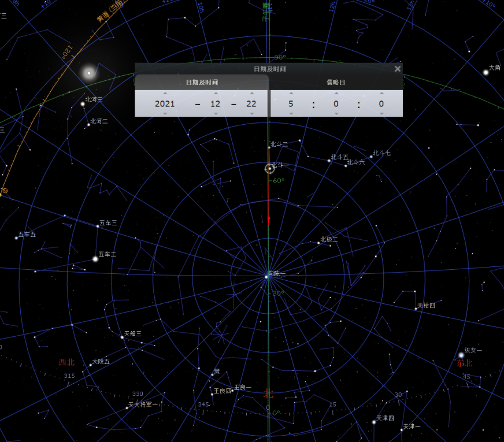
Task: Increase the year with the up arrow
Action: tap(165, 93)
